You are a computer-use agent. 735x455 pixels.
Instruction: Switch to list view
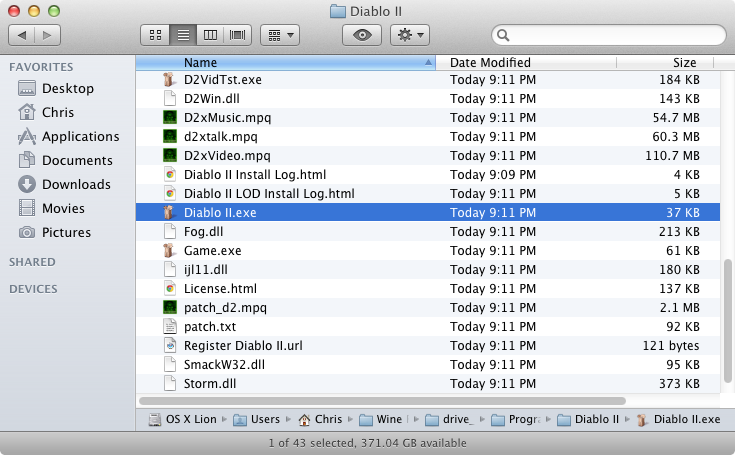point(183,35)
